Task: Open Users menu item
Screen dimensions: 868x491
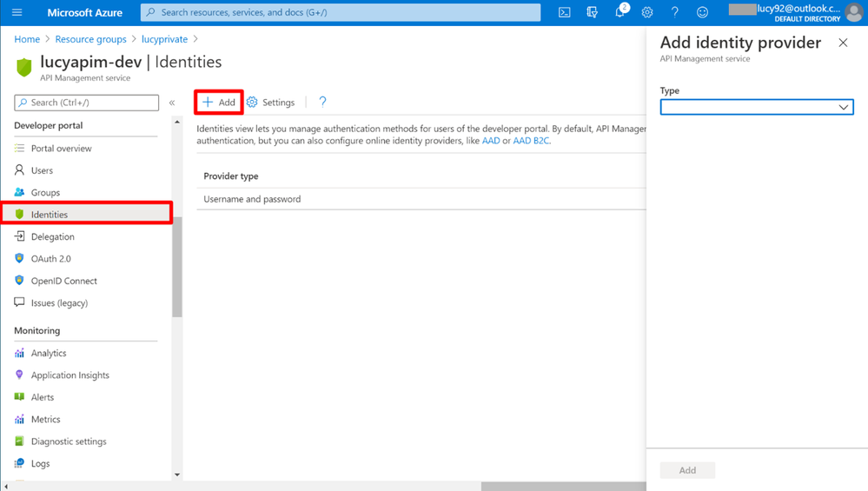Action: coord(42,170)
